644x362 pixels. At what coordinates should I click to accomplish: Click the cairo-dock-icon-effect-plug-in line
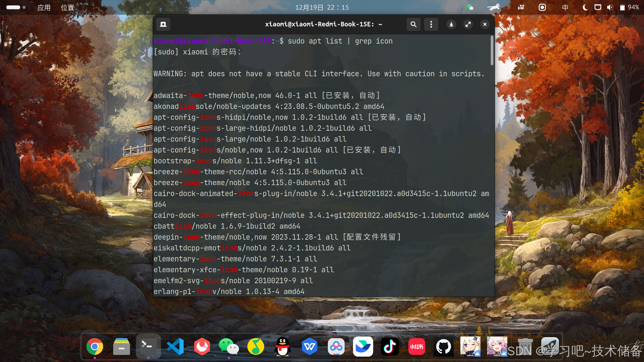pos(321,215)
